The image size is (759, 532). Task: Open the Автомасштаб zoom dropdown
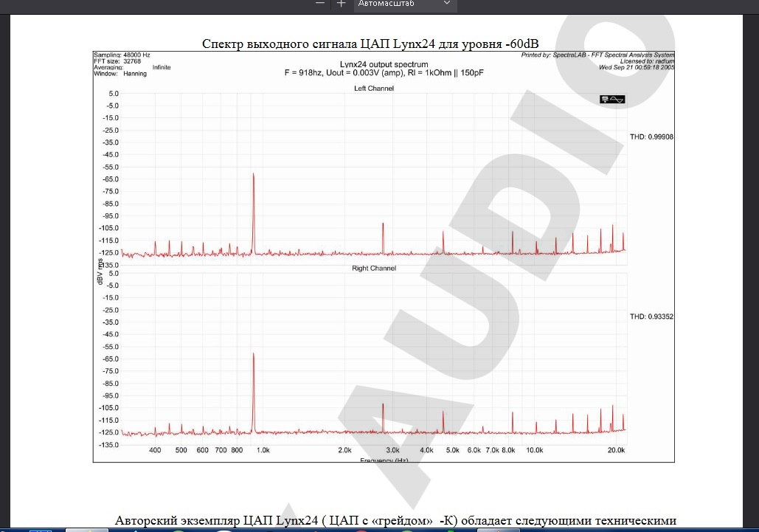pos(404,4)
